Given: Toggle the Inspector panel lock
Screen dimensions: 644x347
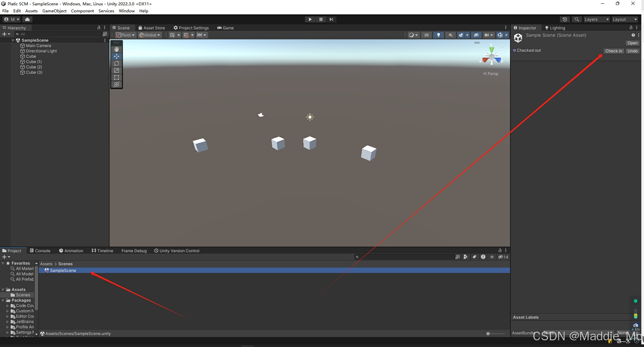Looking at the screenshot, I should [x=631, y=28].
